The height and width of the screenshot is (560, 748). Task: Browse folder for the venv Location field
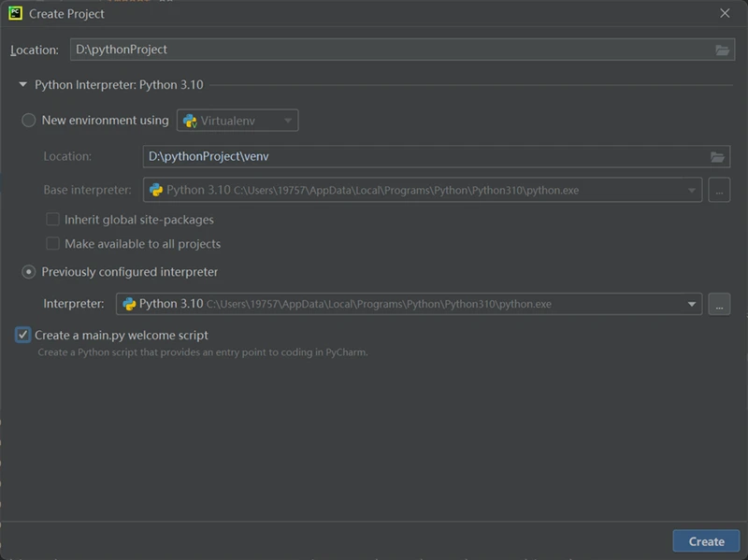(717, 156)
